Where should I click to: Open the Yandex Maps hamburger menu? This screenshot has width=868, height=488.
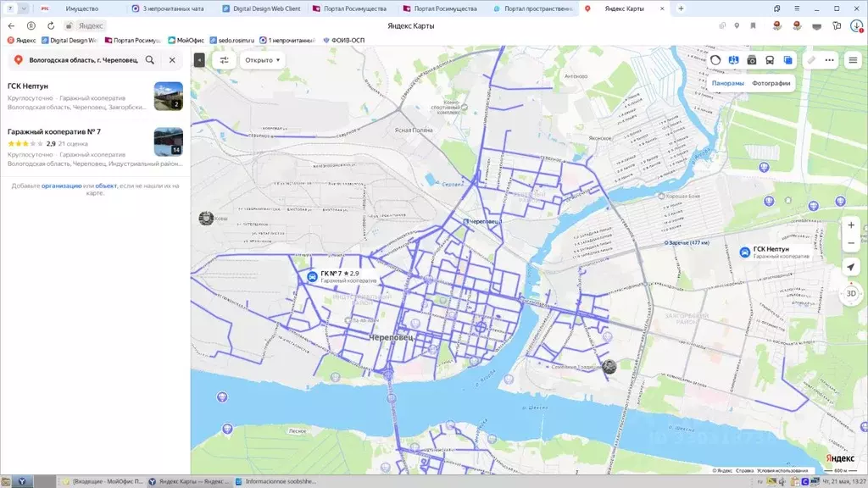[853, 60]
